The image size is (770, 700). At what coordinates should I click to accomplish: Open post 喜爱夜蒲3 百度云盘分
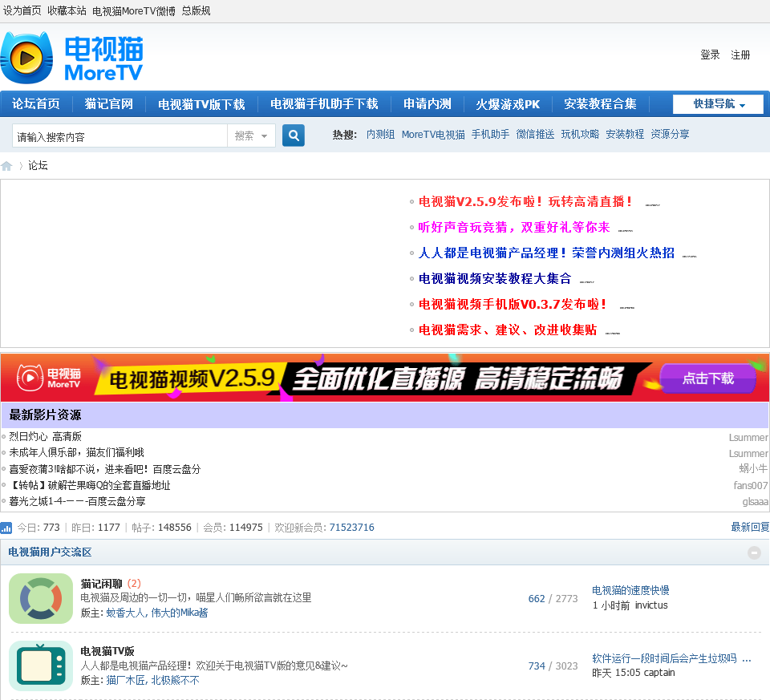coord(104,469)
